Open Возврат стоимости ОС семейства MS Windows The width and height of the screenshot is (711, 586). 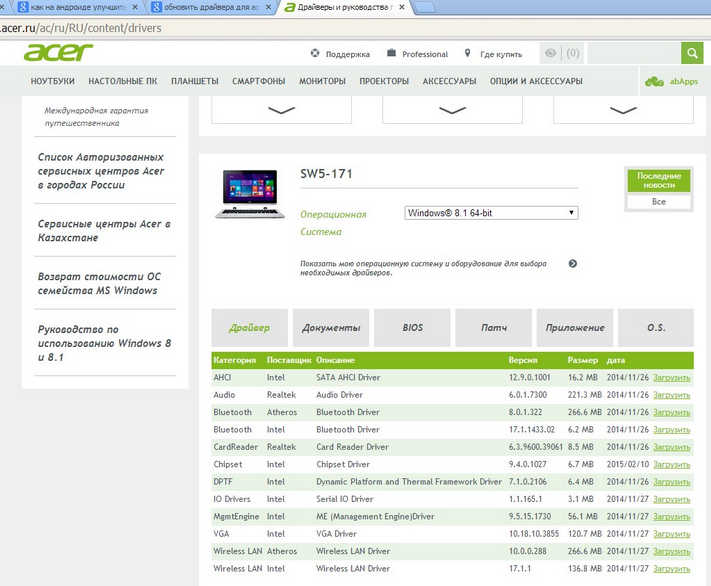click(99, 283)
